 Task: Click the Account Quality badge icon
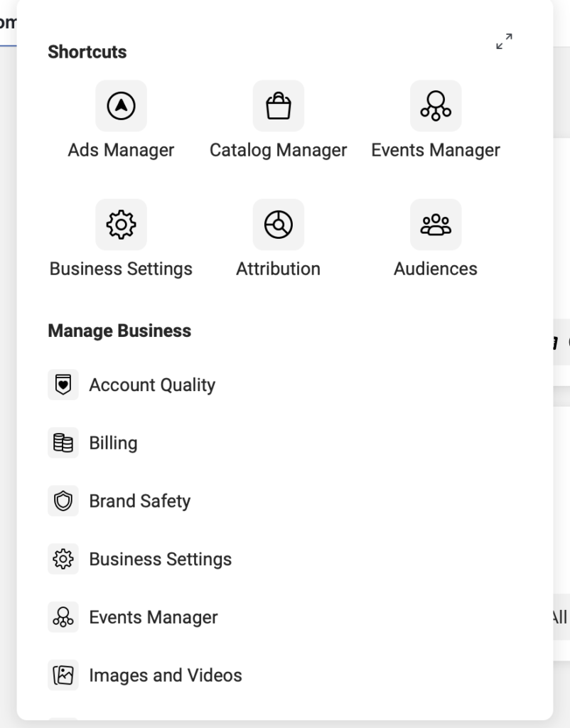click(x=63, y=385)
